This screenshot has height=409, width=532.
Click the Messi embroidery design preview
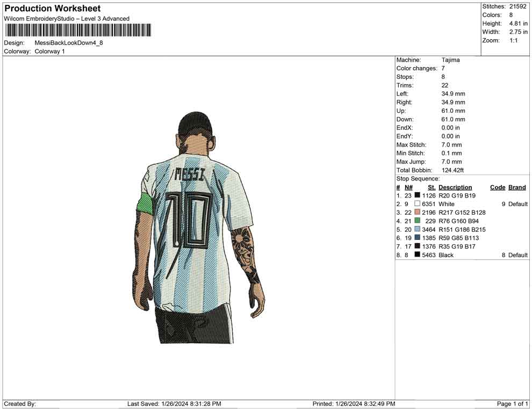(x=198, y=228)
